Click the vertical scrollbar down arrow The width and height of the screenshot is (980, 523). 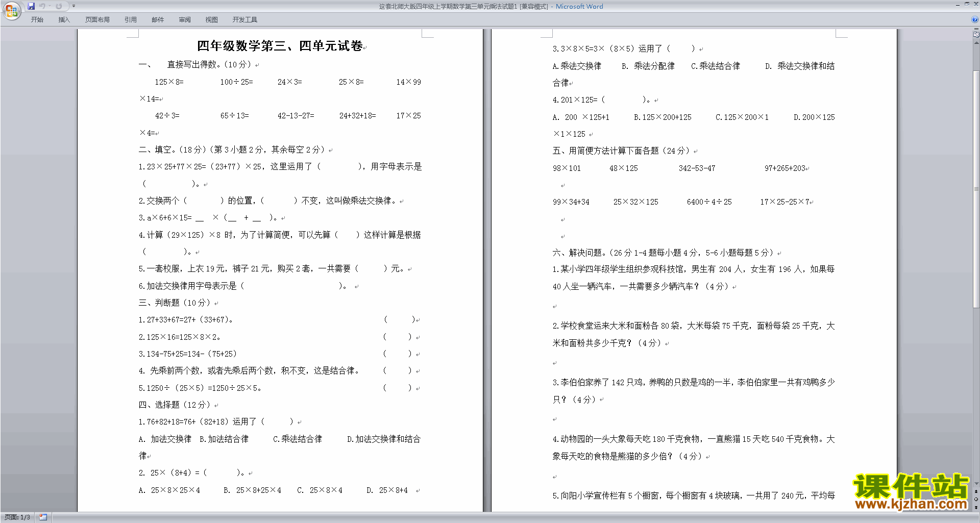tap(976, 483)
